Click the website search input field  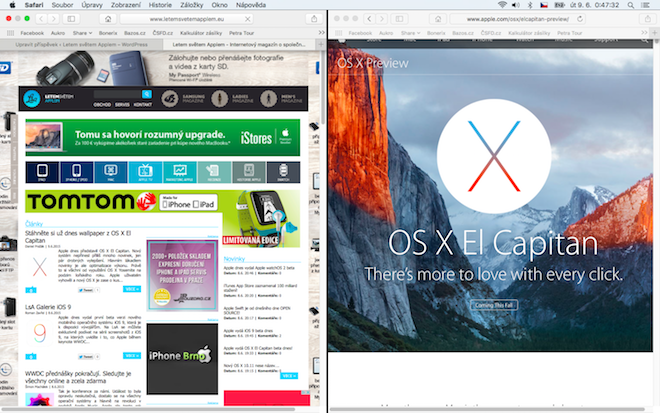pos(117,94)
